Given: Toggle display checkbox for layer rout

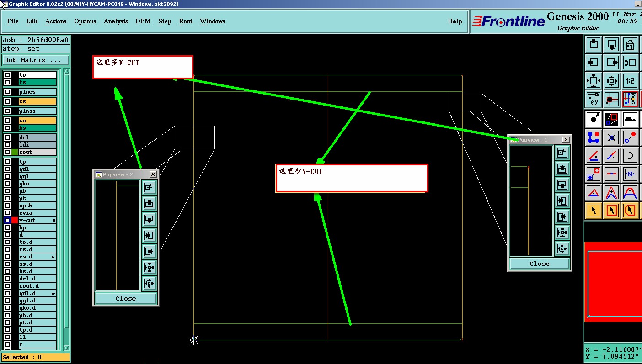Looking at the screenshot, I should tap(7, 152).
